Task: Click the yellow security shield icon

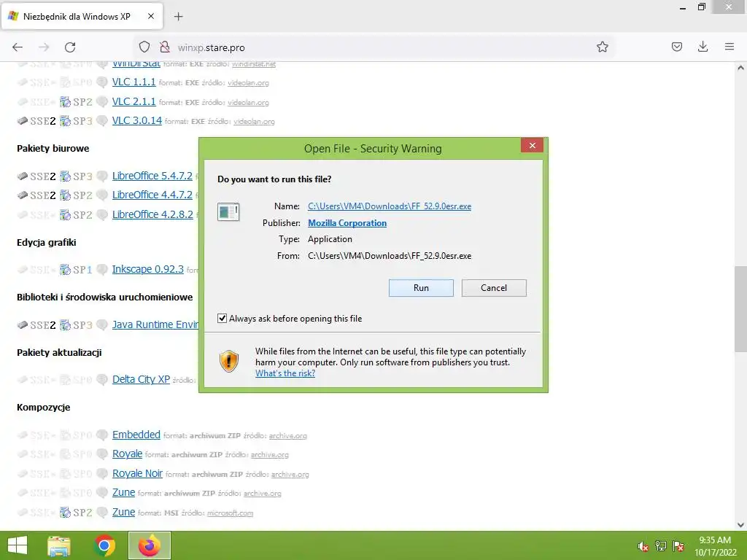Action: (228, 362)
